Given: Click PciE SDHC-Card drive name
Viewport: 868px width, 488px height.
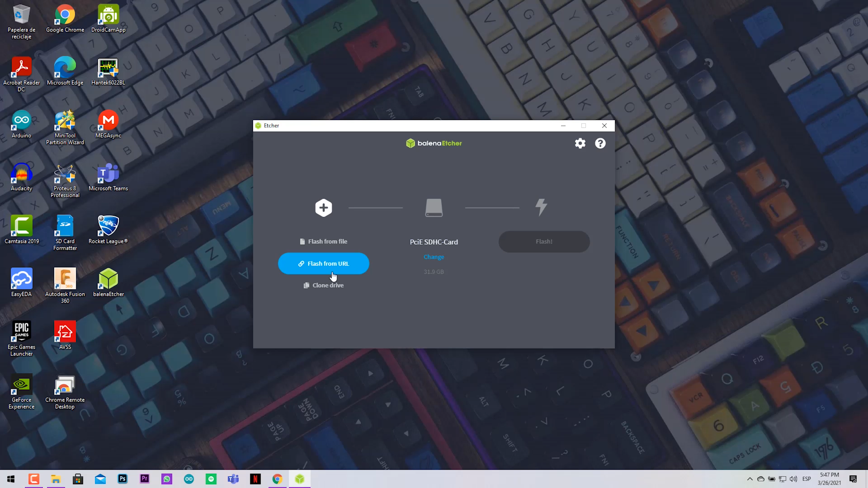Looking at the screenshot, I should click(x=434, y=242).
